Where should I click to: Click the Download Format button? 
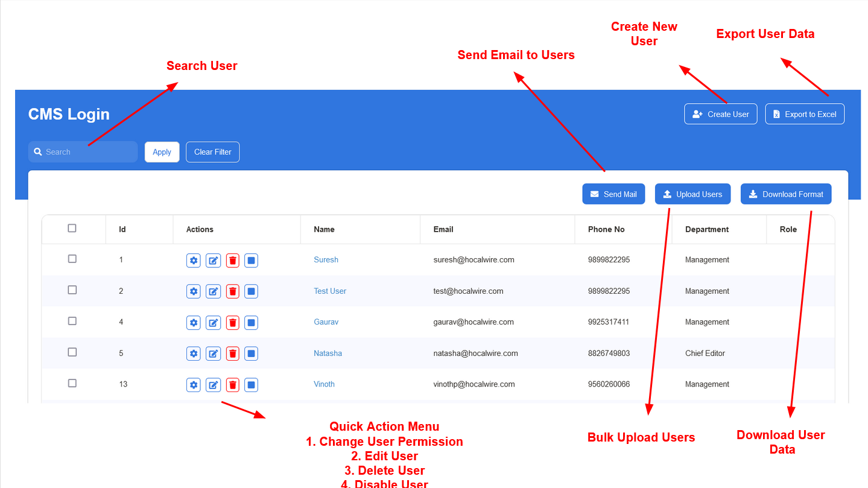pyautogui.click(x=785, y=194)
